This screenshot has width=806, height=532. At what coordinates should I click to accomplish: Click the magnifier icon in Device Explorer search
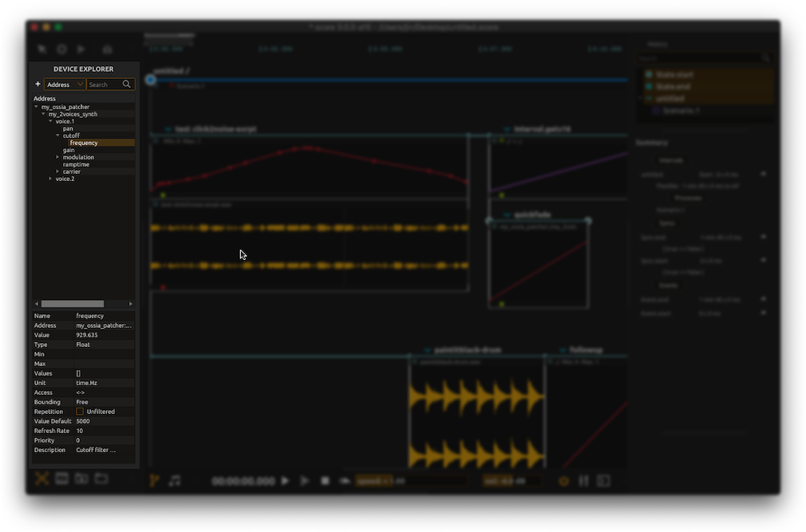tap(126, 84)
